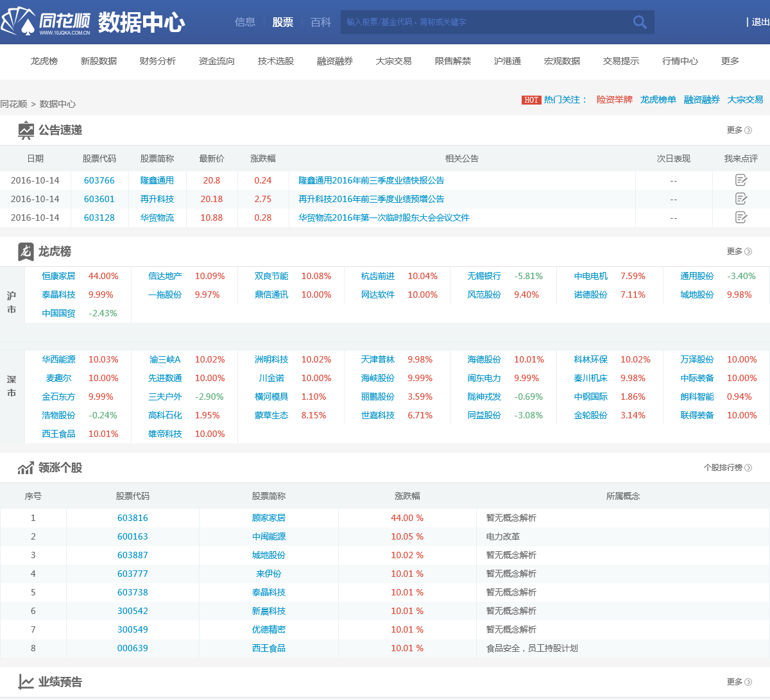Switch to the 百科 search tab
Image resolution: width=770 pixels, height=700 pixels.
pos(321,22)
